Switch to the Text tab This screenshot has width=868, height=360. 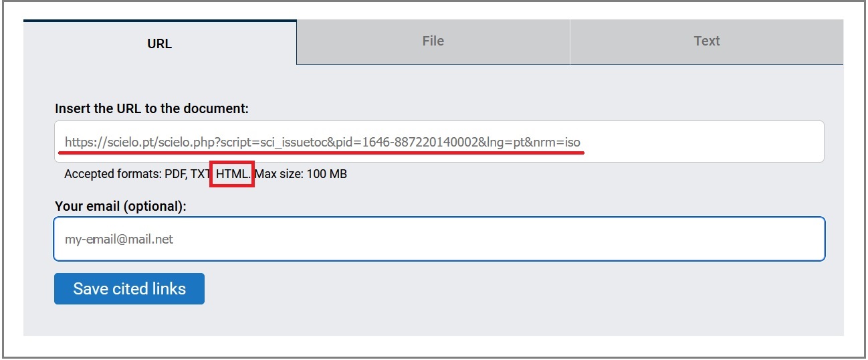[707, 41]
